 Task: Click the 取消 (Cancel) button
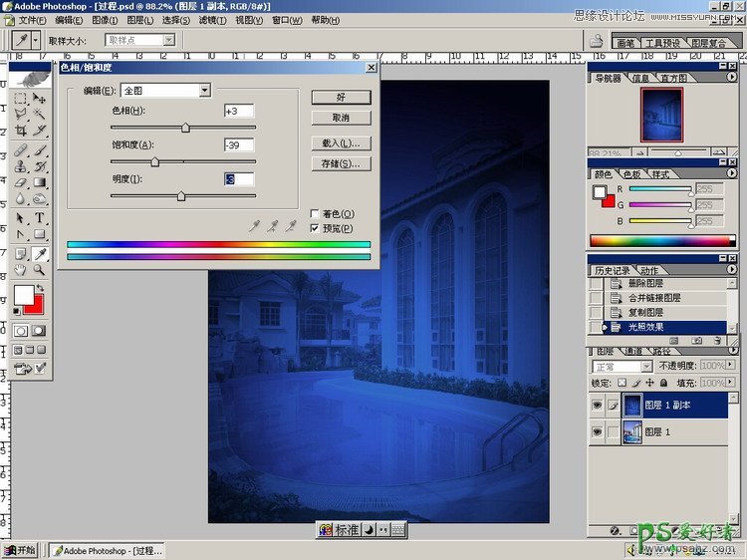click(x=341, y=118)
